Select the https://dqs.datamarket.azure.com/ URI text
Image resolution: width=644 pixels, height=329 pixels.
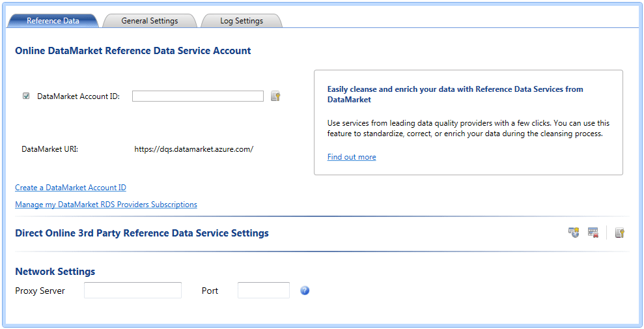click(x=194, y=149)
